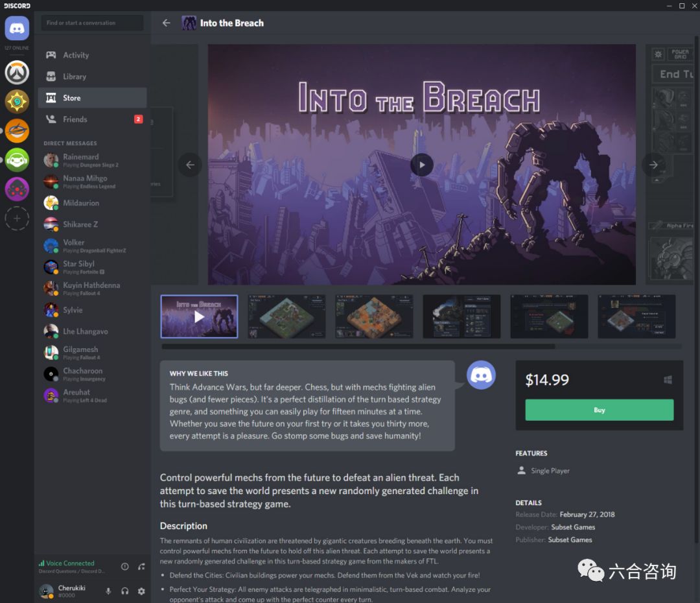The image size is (700, 603).
Task: Click the Discord staff pick avatar
Action: point(481,375)
